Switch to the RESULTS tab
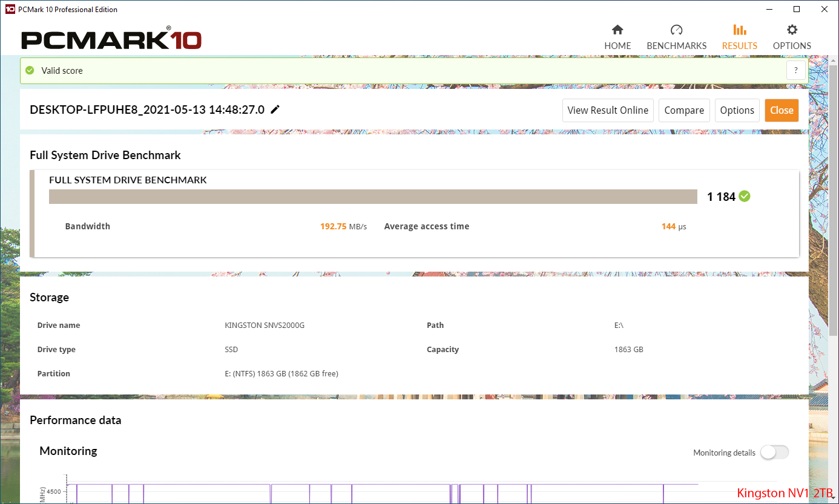The height and width of the screenshot is (504, 839). click(x=739, y=38)
